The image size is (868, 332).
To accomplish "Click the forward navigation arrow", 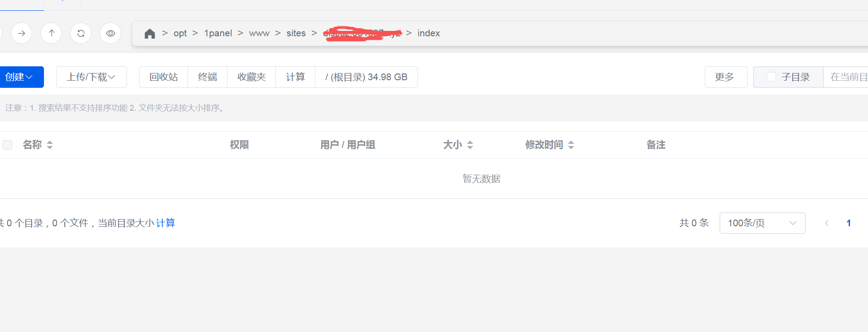I will pos(22,33).
